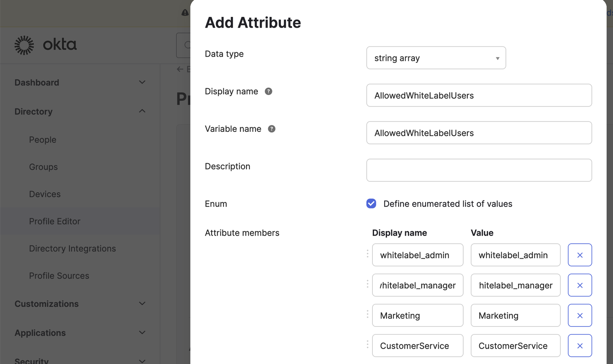Image resolution: width=613 pixels, height=364 pixels.
Task: Click the Variable name AllowedWhiteLabelUsers field
Action: pyautogui.click(x=479, y=133)
